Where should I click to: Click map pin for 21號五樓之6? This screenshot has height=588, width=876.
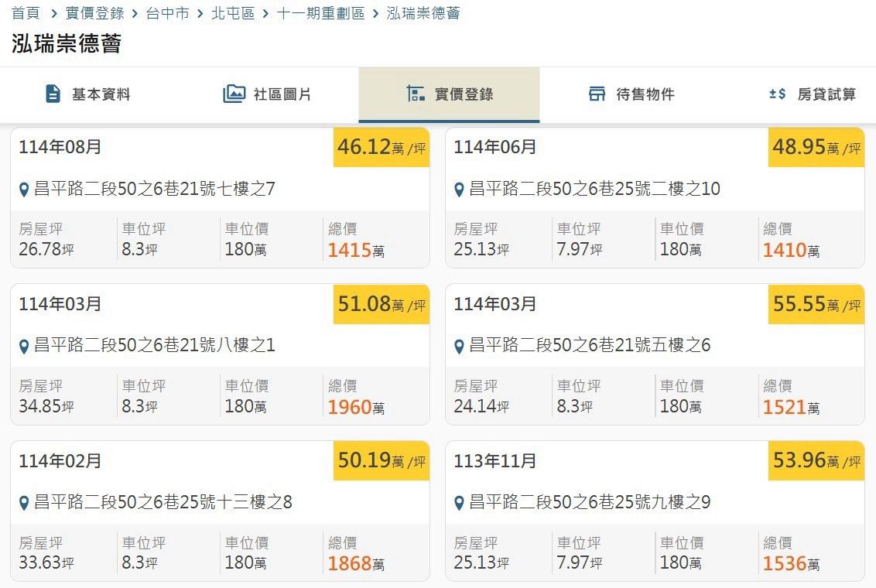459,346
